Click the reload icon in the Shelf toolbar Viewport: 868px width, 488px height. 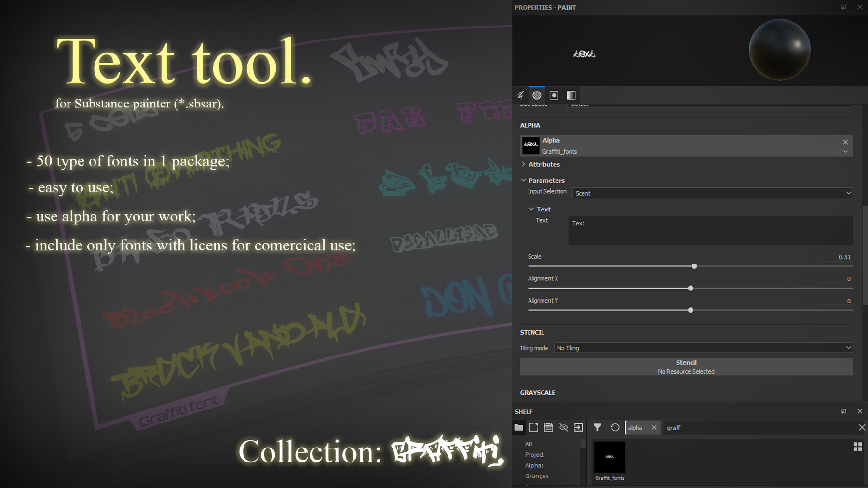tap(615, 427)
